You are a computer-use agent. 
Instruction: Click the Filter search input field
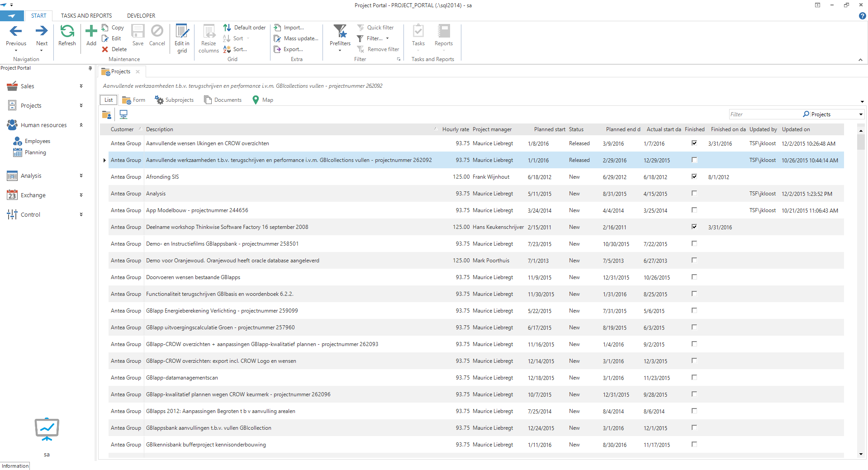(x=764, y=114)
